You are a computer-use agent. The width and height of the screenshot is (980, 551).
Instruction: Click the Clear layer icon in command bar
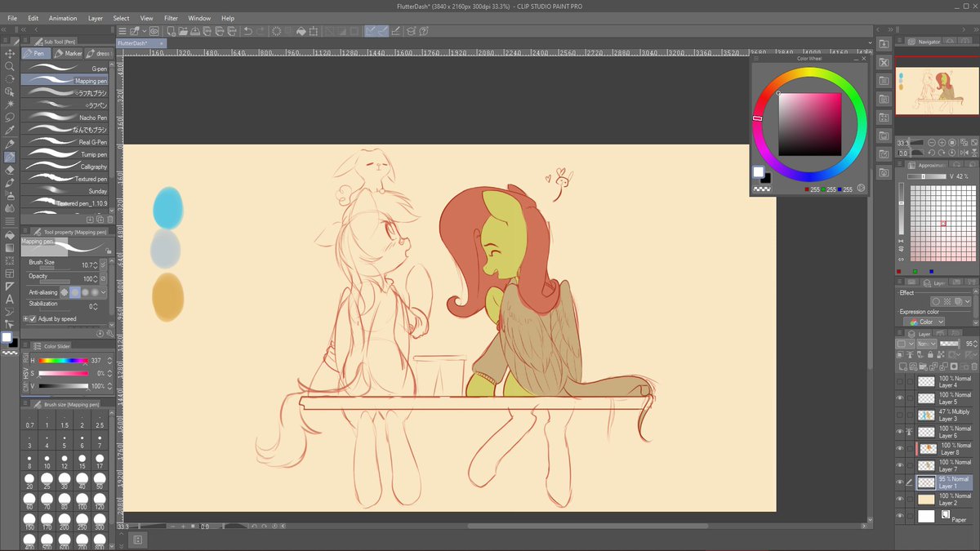click(277, 31)
